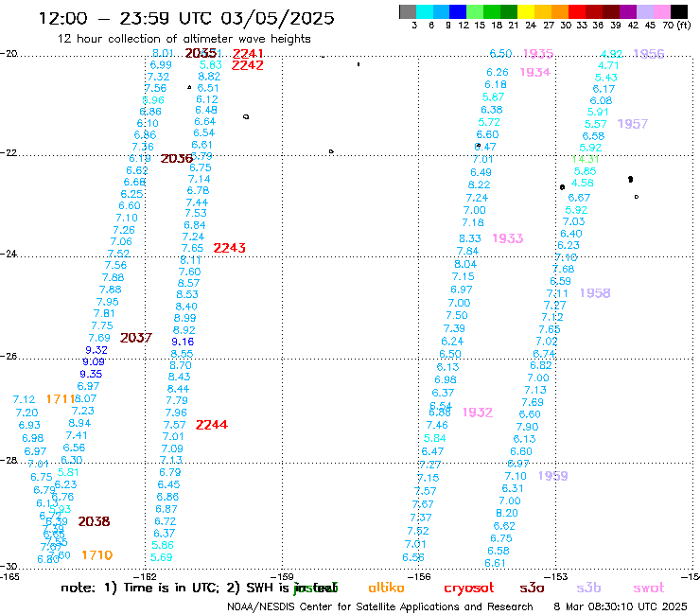Screen dimensions: 700x615
Task: Click the yellow swatch in the color scale
Action: tap(526, 11)
